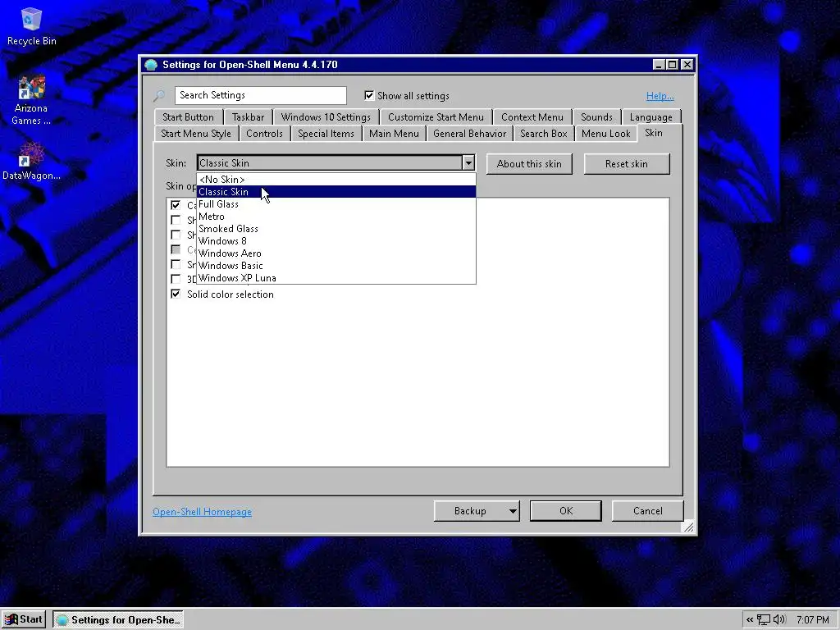The width and height of the screenshot is (840, 630).
Task: Choose Classic Skin in the dropdown list
Action: pyautogui.click(x=336, y=192)
